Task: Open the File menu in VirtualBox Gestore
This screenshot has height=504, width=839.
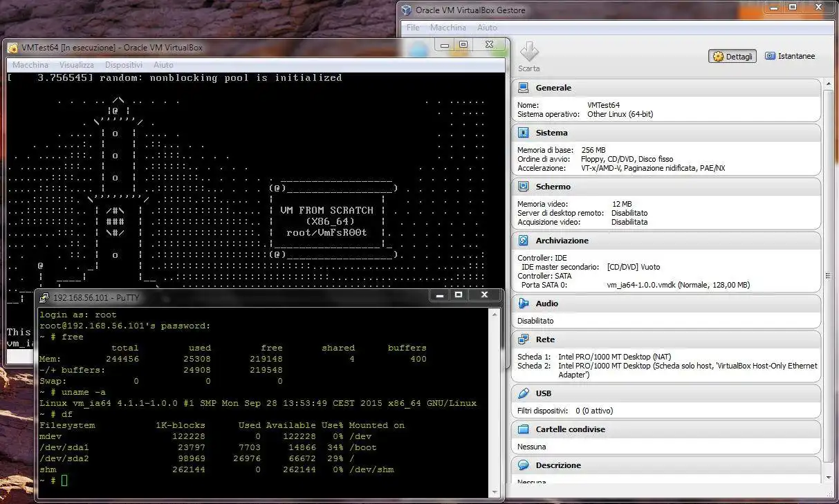Action: click(x=413, y=28)
